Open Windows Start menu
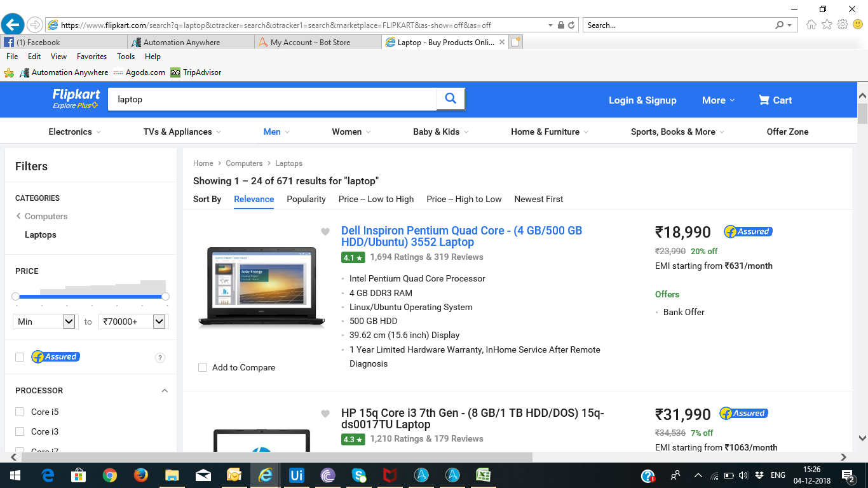 (14, 475)
